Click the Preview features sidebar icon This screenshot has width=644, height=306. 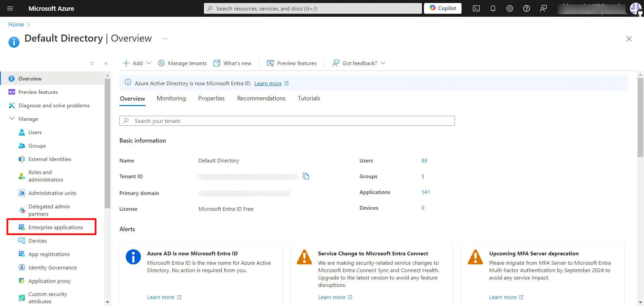coord(12,92)
